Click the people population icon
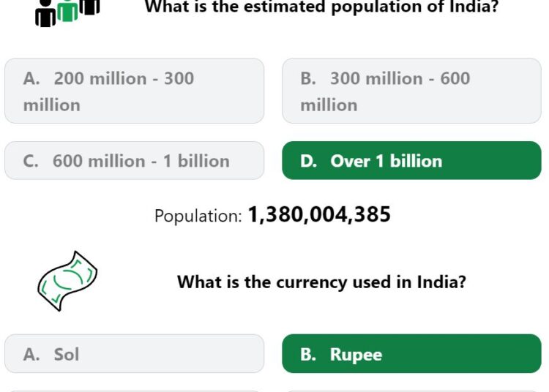 (67, 12)
